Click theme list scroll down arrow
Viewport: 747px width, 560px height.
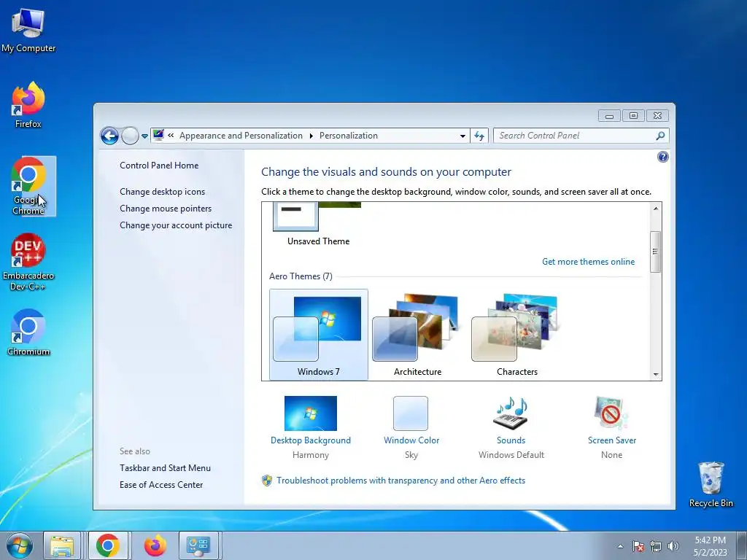tap(656, 374)
